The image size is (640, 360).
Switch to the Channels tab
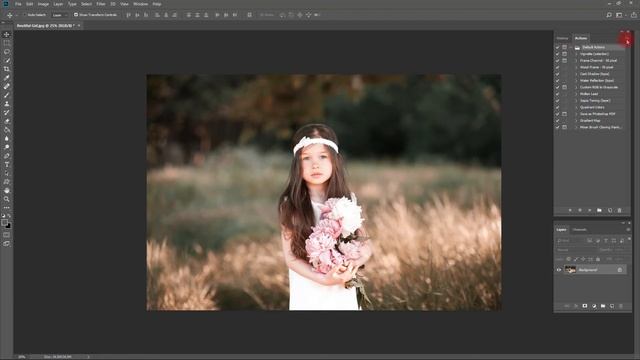579,230
